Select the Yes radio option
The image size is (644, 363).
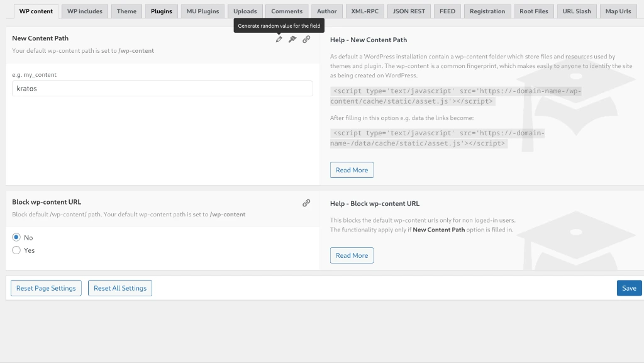click(x=16, y=250)
